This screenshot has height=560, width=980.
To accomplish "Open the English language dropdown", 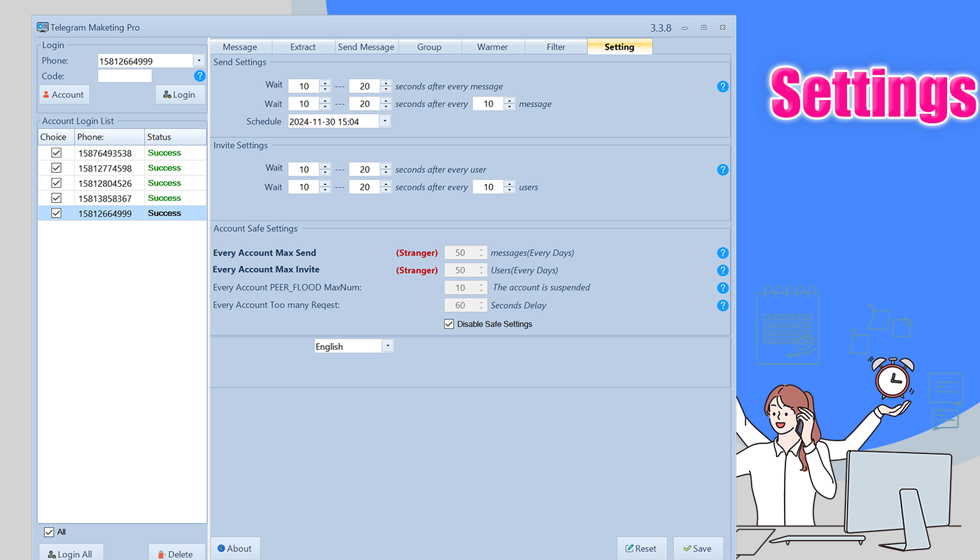I will [388, 346].
